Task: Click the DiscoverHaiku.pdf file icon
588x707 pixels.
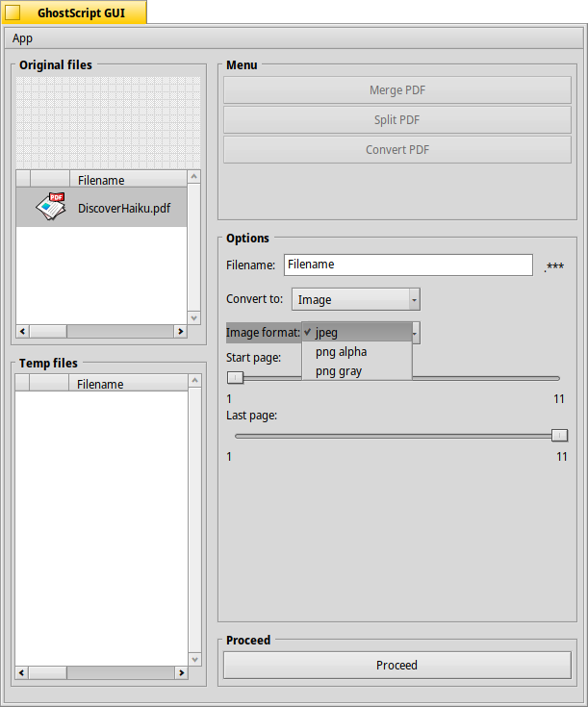Action: 50,207
